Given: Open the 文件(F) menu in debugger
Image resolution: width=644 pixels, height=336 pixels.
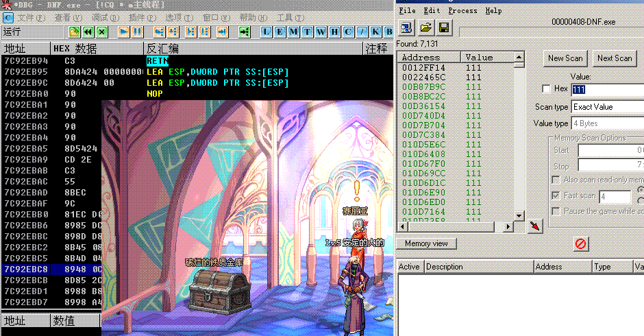Looking at the screenshot, I should click(32, 18).
